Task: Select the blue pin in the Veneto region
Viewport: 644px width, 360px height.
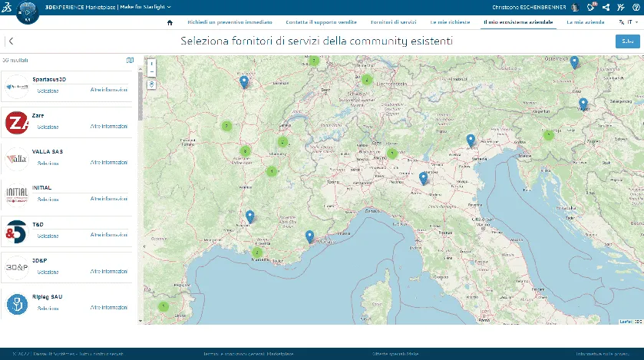Action: (471, 140)
